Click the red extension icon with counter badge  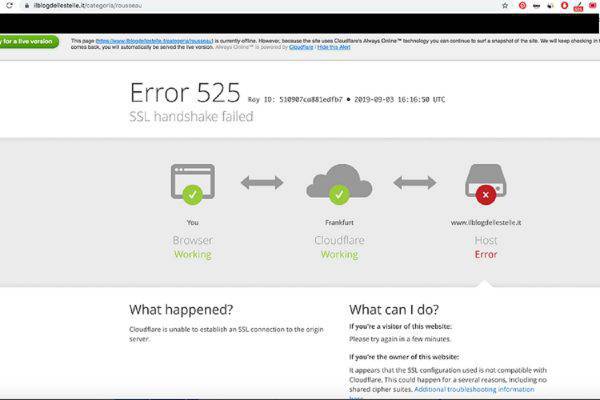(578, 6)
